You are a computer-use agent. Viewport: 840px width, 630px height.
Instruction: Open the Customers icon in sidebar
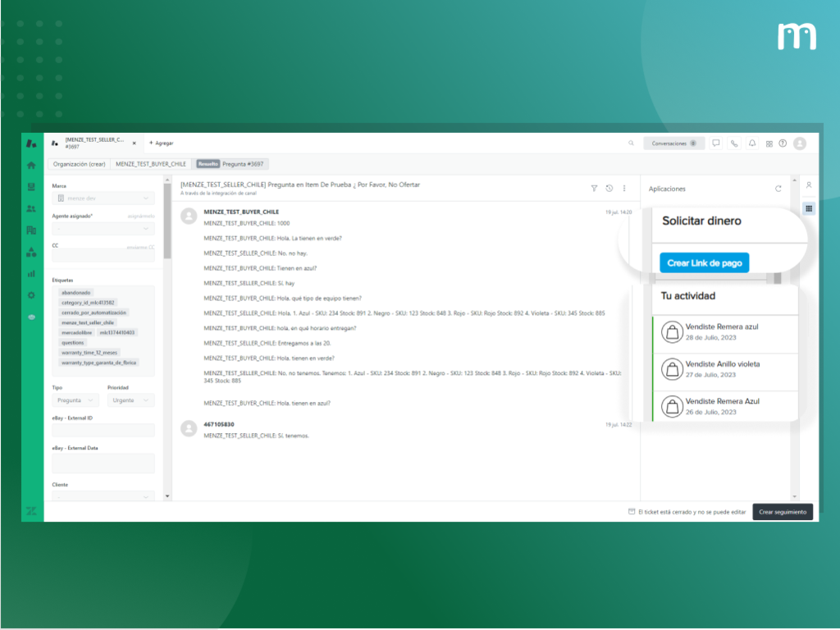pos(31,208)
